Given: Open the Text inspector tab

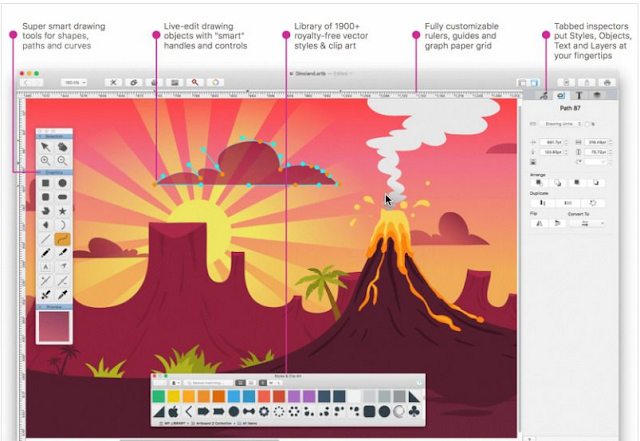Looking at the screenshot, I should (579, 95).
